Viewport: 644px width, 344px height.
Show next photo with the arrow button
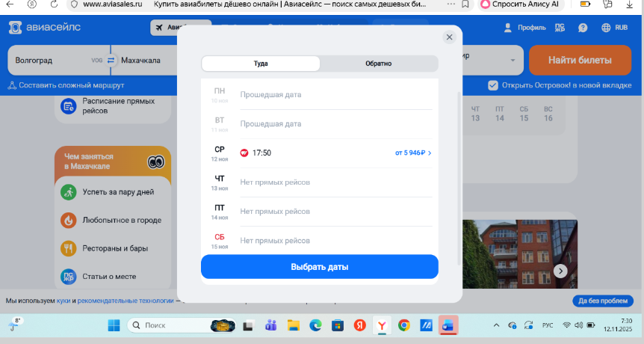[x=560, y=271]
